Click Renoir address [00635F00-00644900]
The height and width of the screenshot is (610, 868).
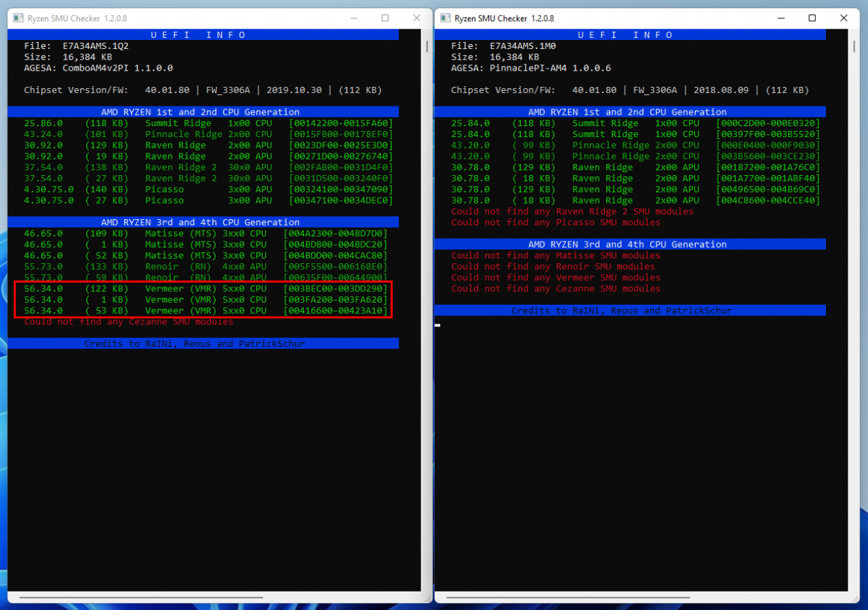pos(336,278)
